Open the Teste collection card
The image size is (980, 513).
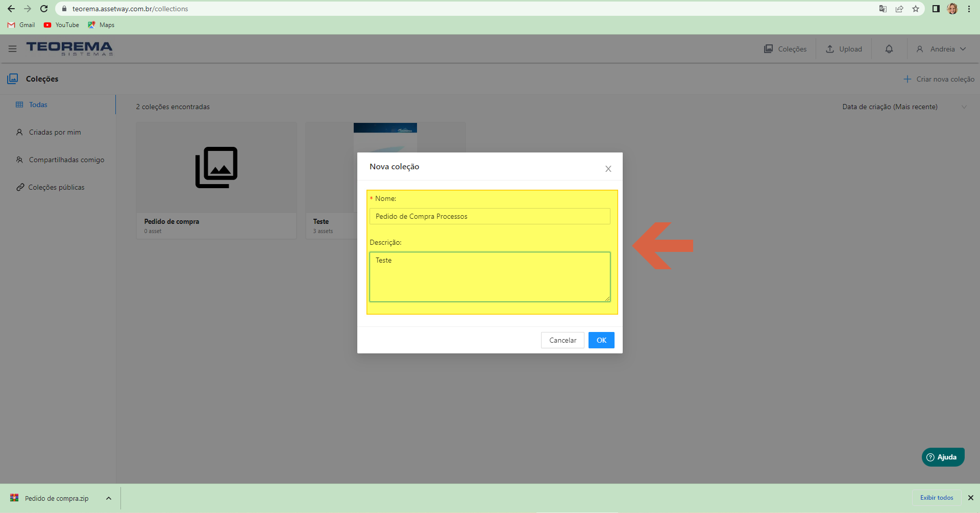click(x=331, y=181)
